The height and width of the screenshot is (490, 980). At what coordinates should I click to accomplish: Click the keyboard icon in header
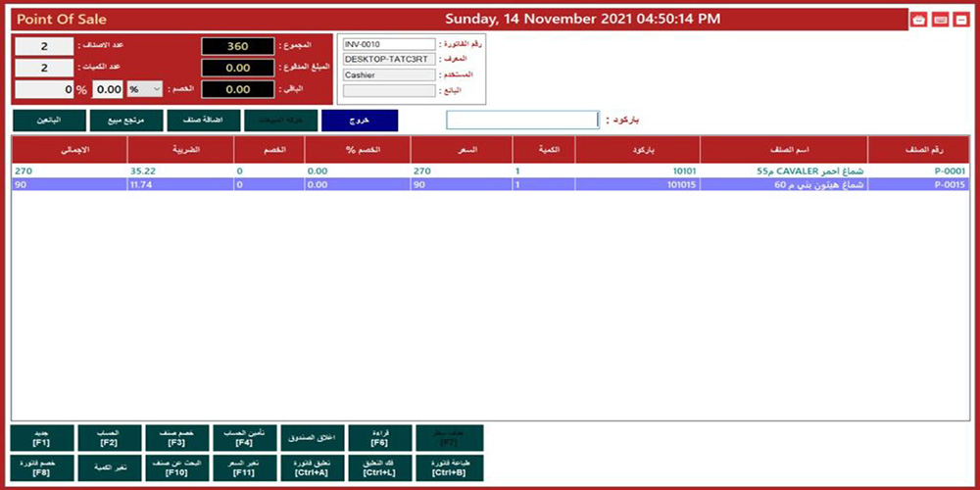[x=940, y=20]
